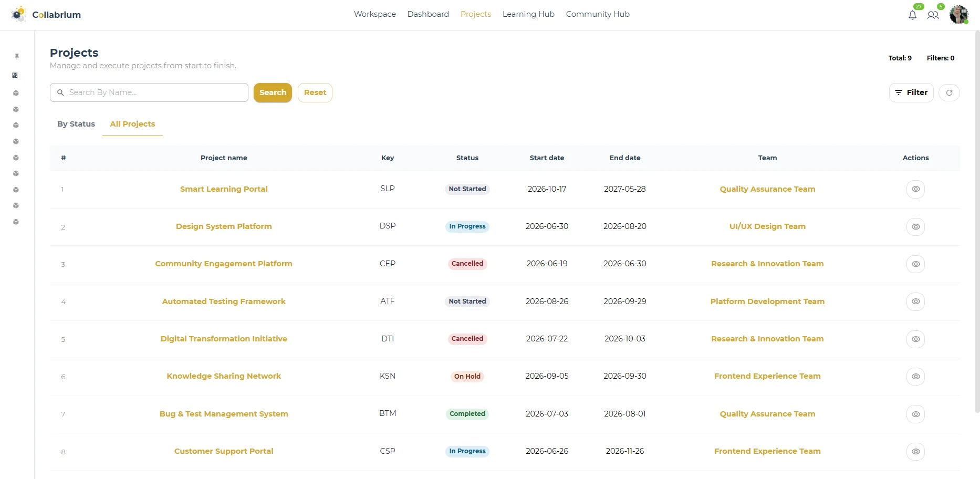980x479 pixels.
Task: View Automated Testing Framework eye icon
Action: click(915, 301)
